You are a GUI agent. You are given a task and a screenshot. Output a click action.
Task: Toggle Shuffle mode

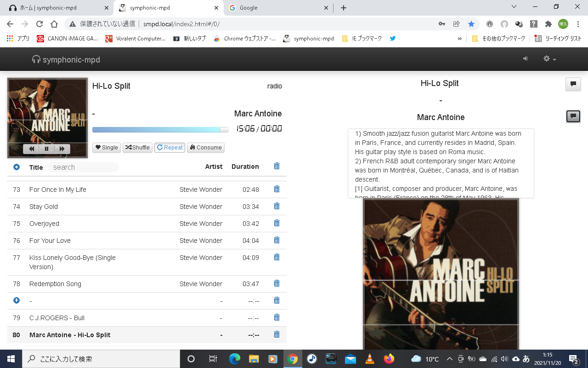pos(137,148)
